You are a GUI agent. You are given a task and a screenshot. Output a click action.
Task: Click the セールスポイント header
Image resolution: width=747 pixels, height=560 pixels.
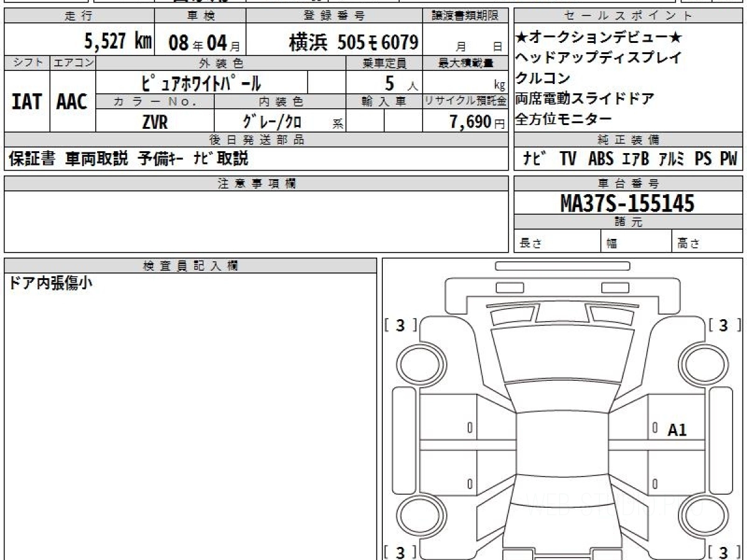(628, 16)
